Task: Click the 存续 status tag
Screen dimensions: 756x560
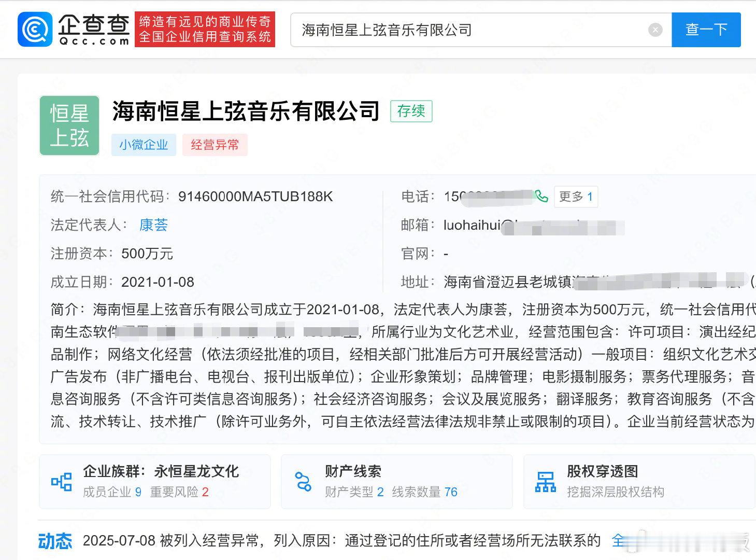Action: coord(411,111)
